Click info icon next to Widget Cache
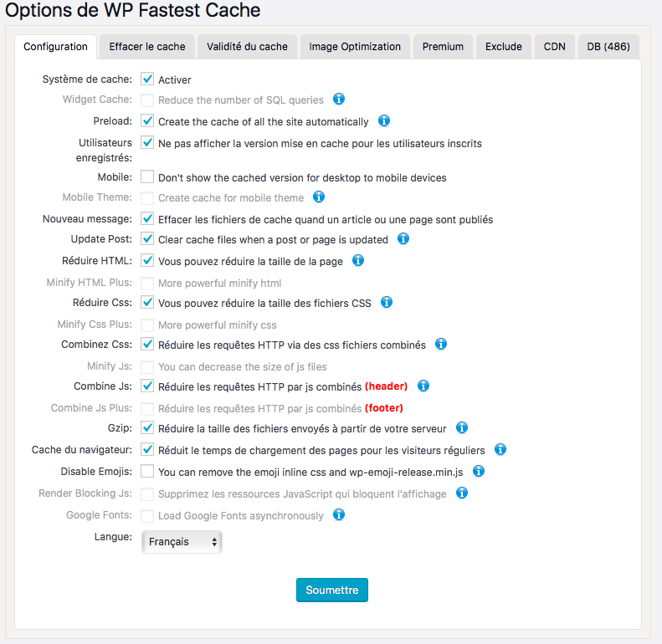 (339, 100)
